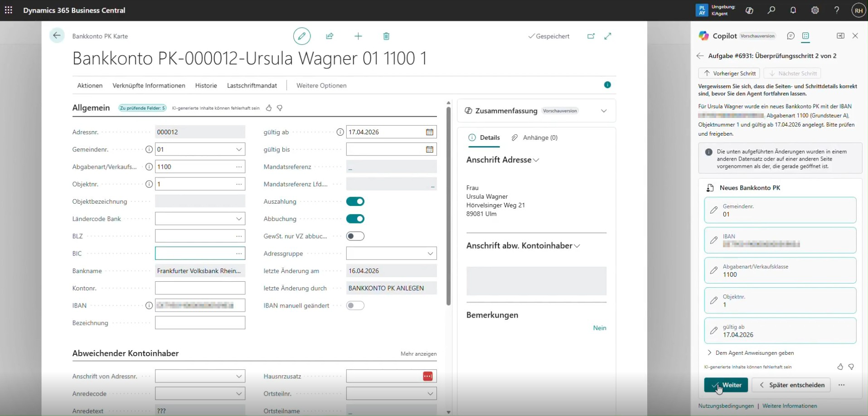Dislike the Copilot task response
Image resolution: width=868 pixels, height=416 pixels.
click(851, 367)
